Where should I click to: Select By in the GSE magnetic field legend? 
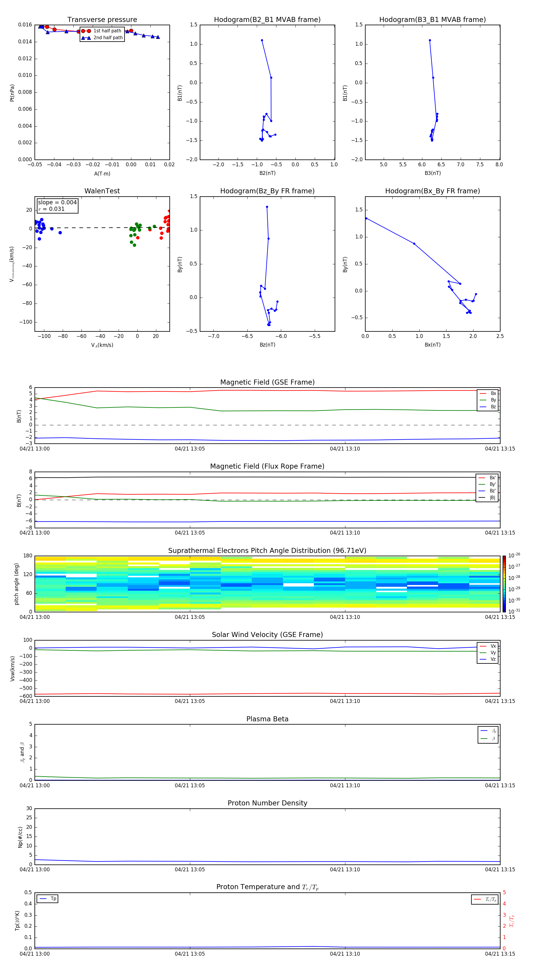click(x=488, y=400)
